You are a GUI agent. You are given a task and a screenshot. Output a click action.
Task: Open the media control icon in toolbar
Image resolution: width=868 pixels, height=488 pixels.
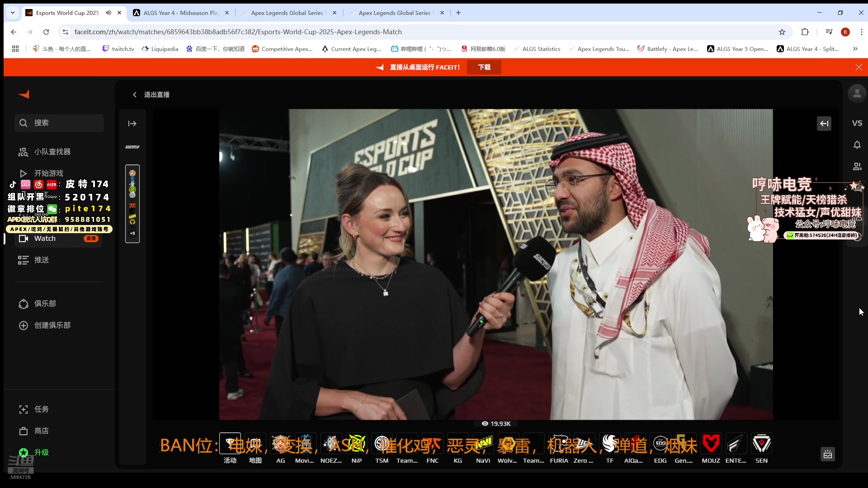click(829, 32)
